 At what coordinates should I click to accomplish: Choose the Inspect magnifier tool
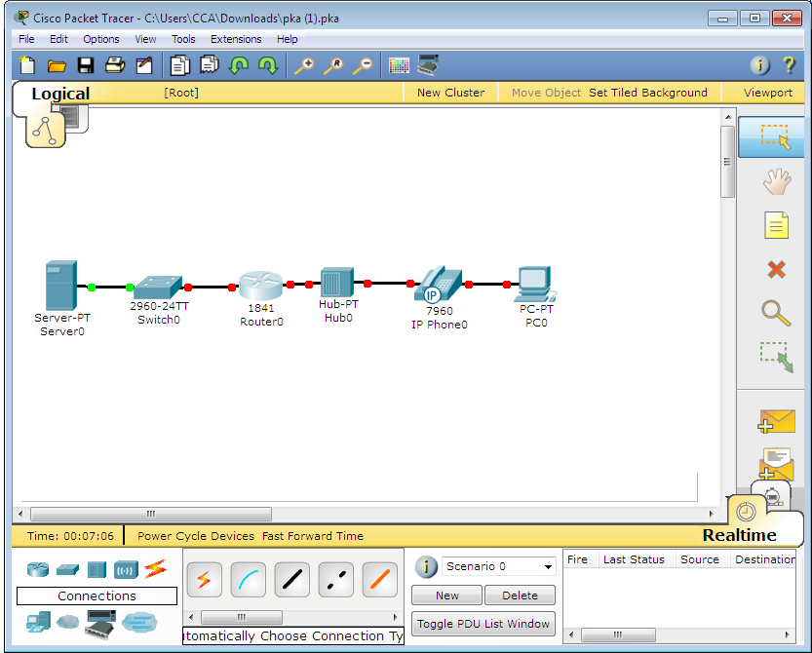tap(776, 313)
